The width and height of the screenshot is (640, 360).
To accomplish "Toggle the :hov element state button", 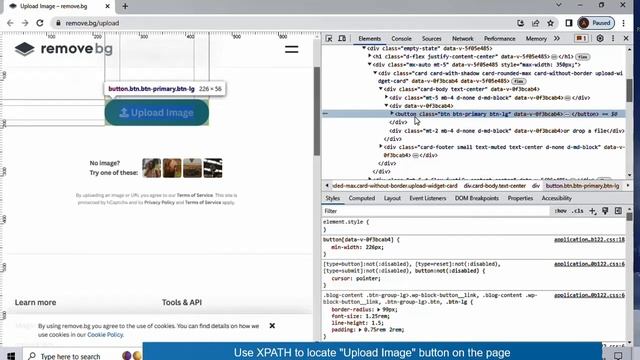I will click(x=560, y=211).
